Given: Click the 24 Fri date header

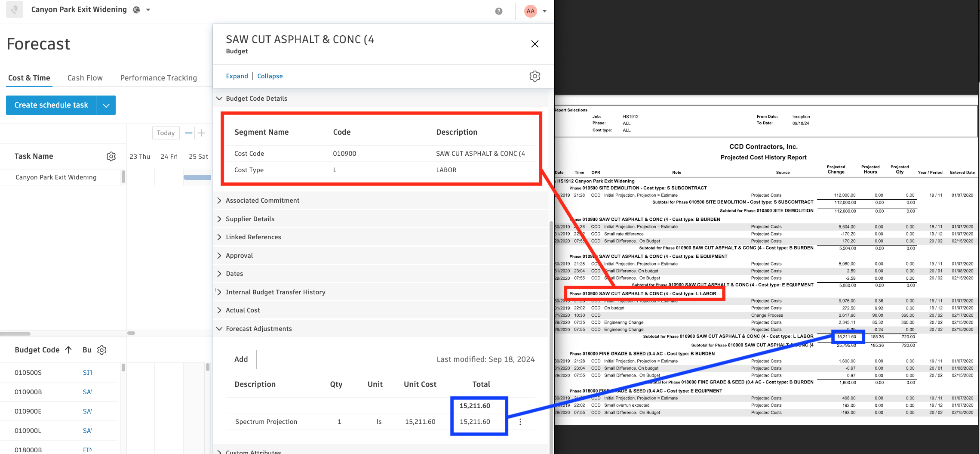Looking at the screenshot, I should click(x=169, y=157).
